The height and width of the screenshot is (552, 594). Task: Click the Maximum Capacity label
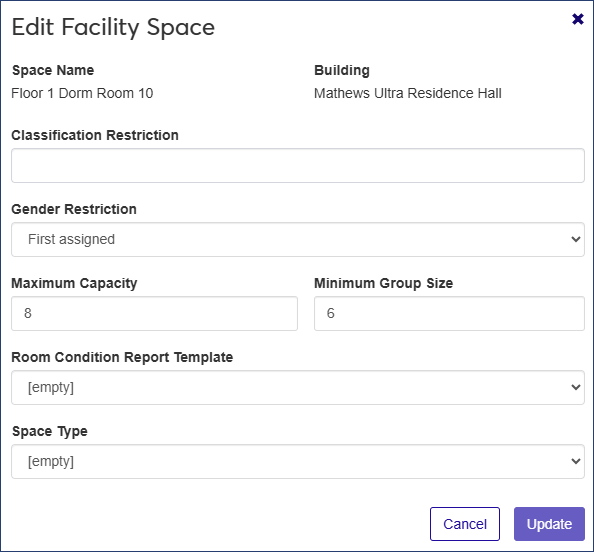(74, 283)
